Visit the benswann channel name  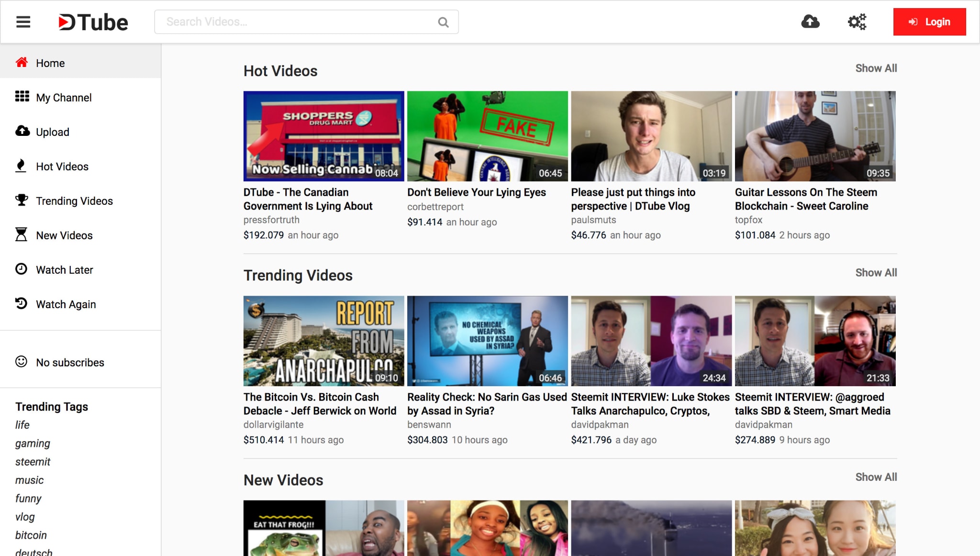coord(429,425)
